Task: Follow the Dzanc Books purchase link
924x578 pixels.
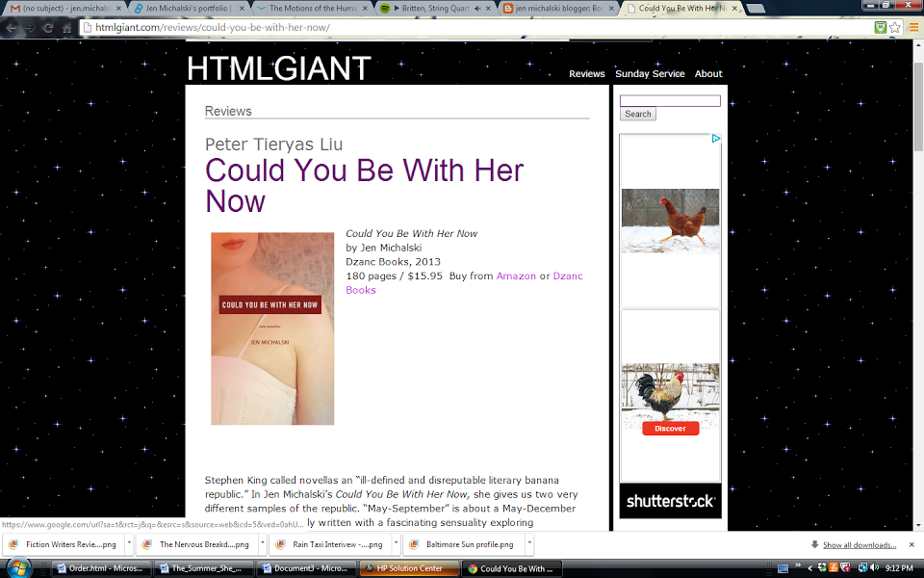Action: (x=568, y=276)
